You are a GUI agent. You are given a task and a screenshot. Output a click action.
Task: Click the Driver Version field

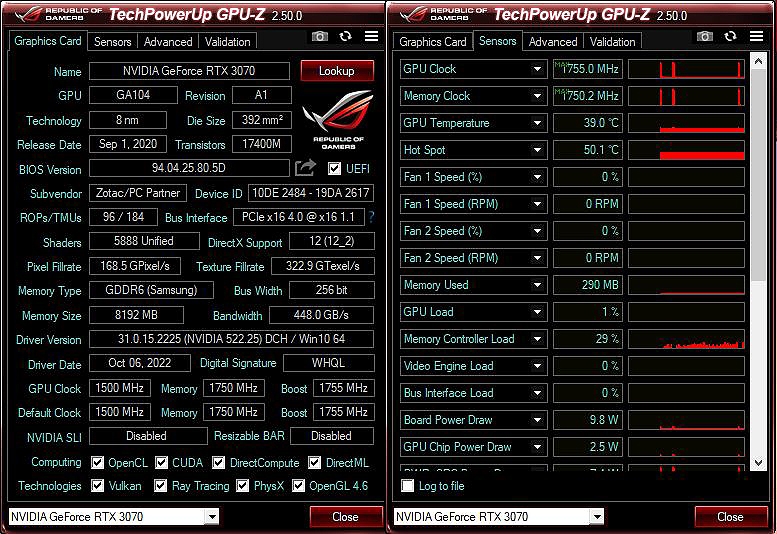tap(231, 339)
